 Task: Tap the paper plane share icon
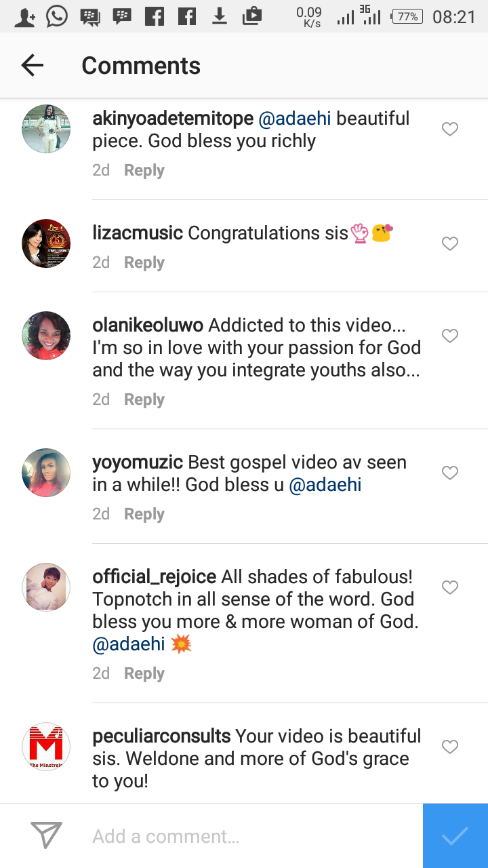coord(47,835)
